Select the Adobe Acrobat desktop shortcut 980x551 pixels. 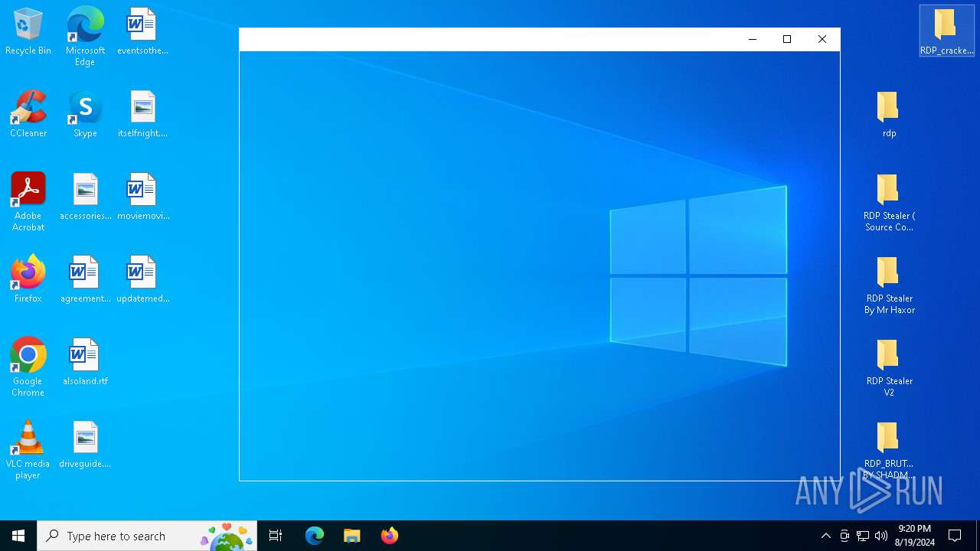pos(28,201)
